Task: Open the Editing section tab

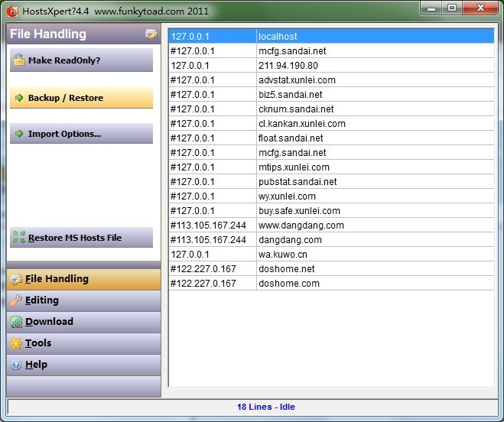Action: coord(83,300)
